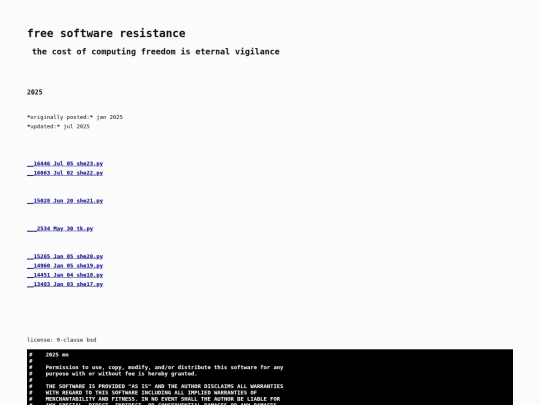Click the 'license: 0-clause bsd' text

pyautogui.click(x=62, y=340)
